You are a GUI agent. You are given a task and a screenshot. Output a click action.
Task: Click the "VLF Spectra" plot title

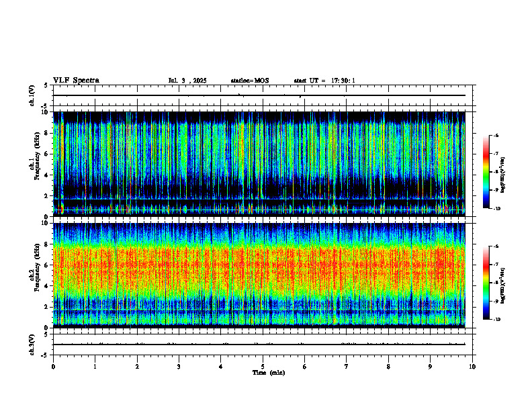point(76,81)
